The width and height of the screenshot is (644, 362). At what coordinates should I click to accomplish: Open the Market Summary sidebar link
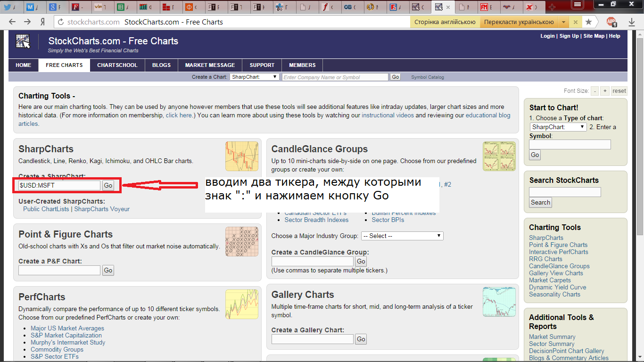pos(552,337)
